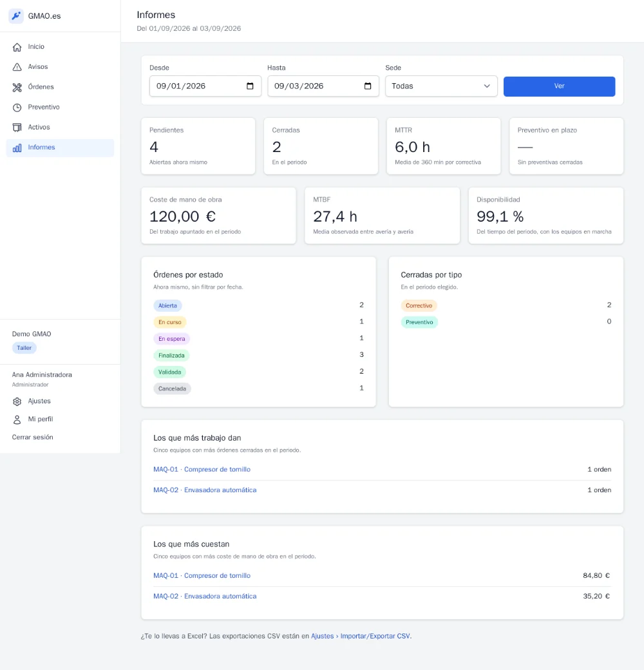
Task: Open MAQ-01 Compresor de tornillo in most work list
Action: tap(202, 469)
